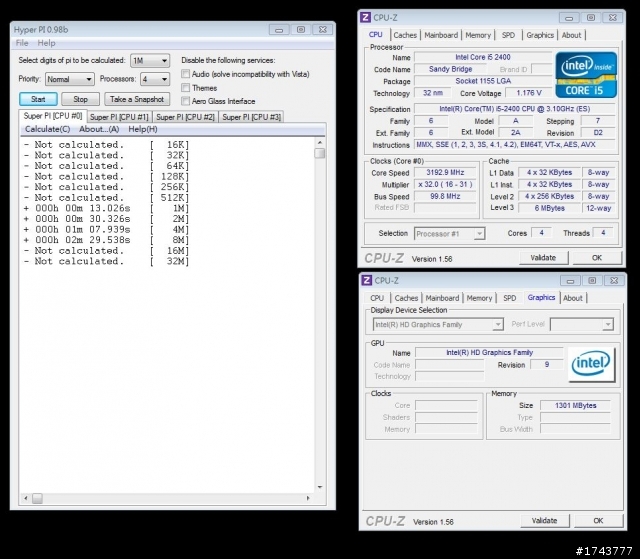Close the CPU-Z Graphics window

(x=614, y=280)
